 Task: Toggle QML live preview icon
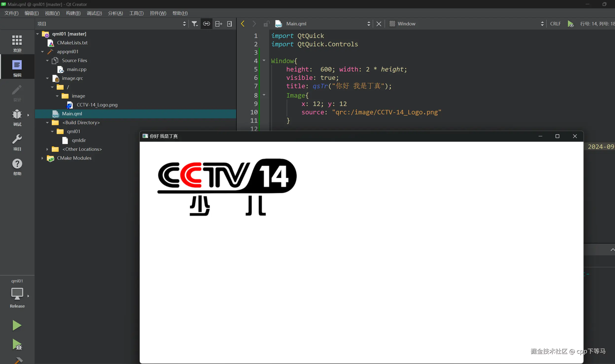click(571, 24)
